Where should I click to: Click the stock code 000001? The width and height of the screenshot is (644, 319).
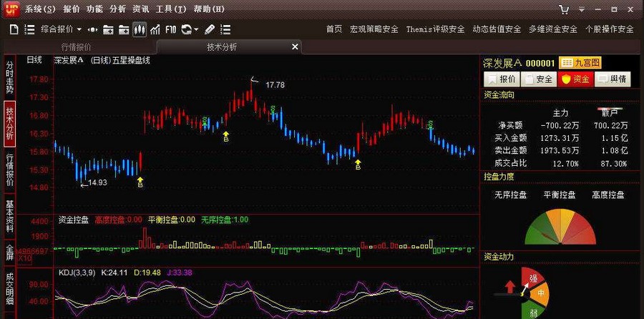pos(540,63)
